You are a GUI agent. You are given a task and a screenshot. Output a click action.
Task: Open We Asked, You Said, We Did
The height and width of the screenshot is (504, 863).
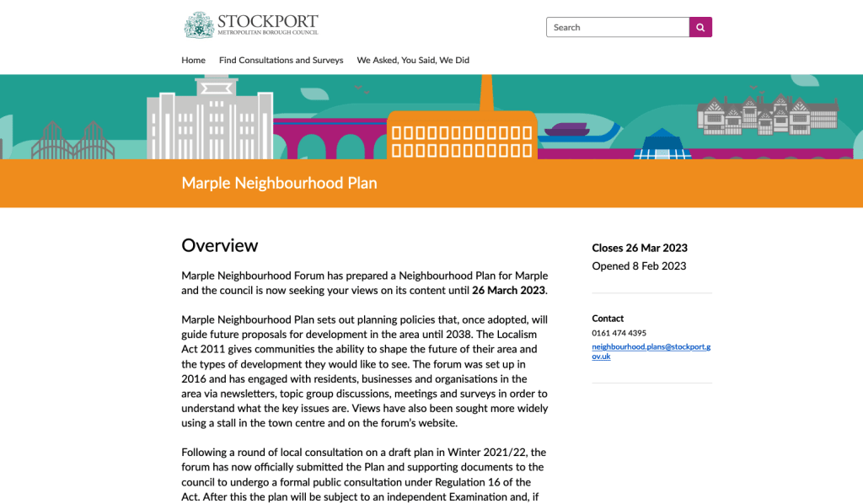413,60
